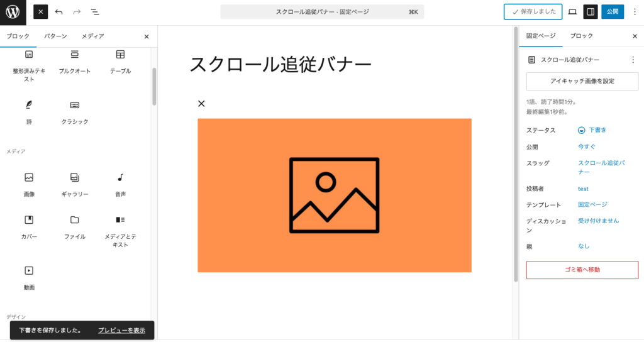Insert a ファイル block
Viewport: 644px width, 342px height.
coord(74,228)
